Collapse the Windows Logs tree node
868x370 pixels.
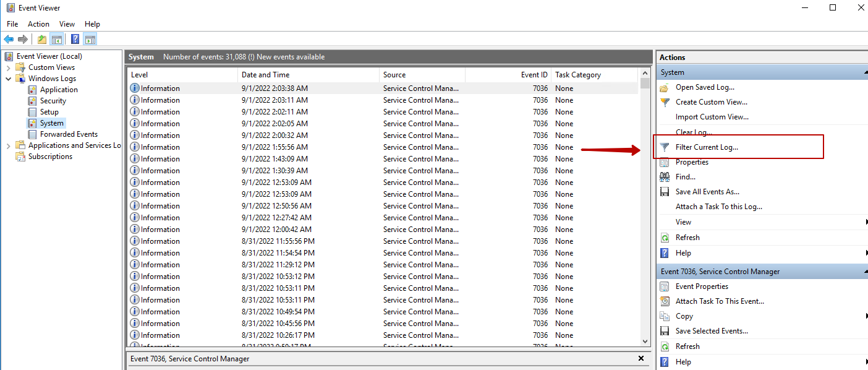click(x=9, y=79)
